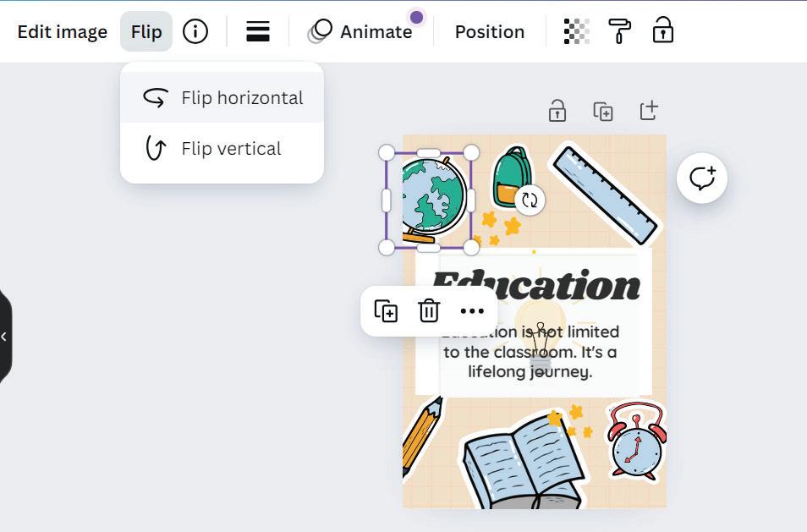Collapse the Flip dropdown button

[x=146, y=31]
